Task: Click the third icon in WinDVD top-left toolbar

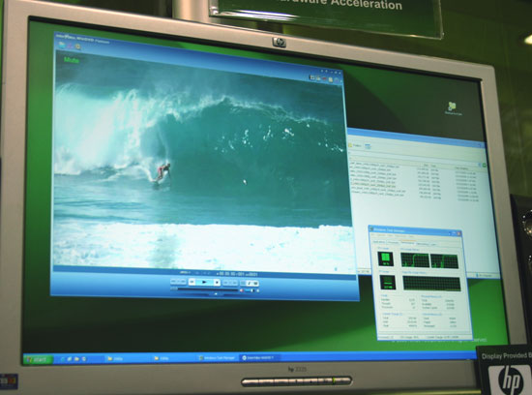Action: [x=77, y=46]
